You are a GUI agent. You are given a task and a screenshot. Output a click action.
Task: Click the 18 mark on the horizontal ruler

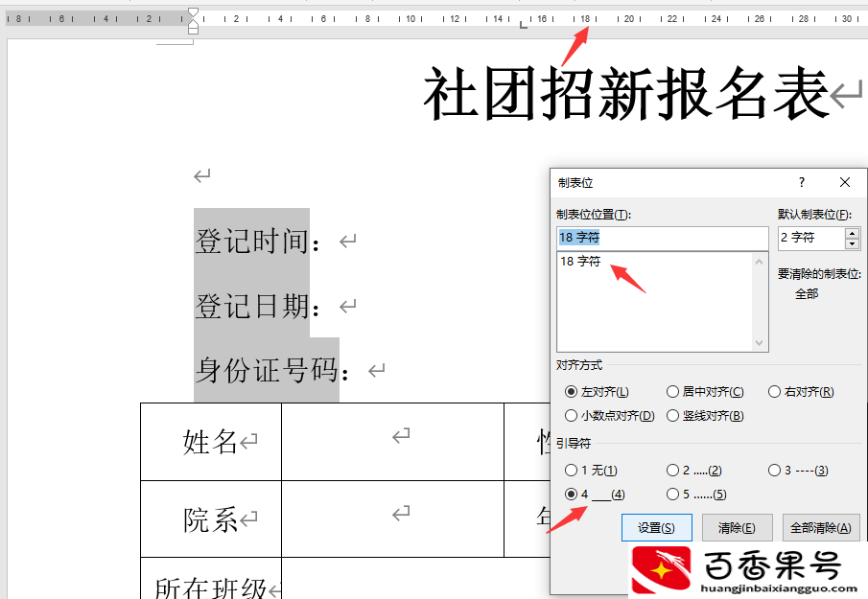(584, 19)
